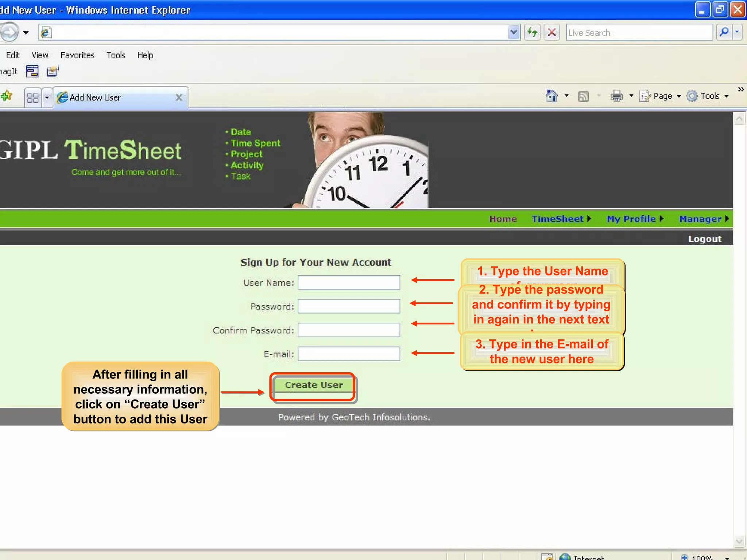The height and width of the screenshot is (560, 747).
Task: Open the Page menu dropdown
Action: click(662, 96)
